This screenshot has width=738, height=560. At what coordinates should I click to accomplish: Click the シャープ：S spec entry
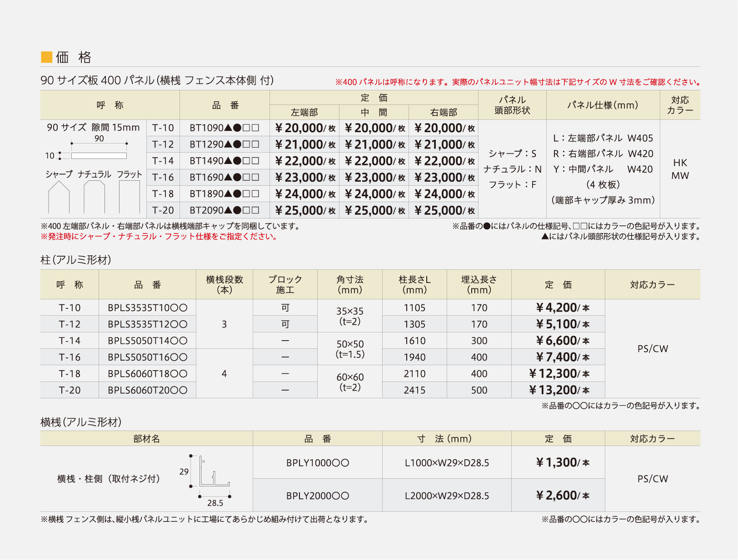512,154
